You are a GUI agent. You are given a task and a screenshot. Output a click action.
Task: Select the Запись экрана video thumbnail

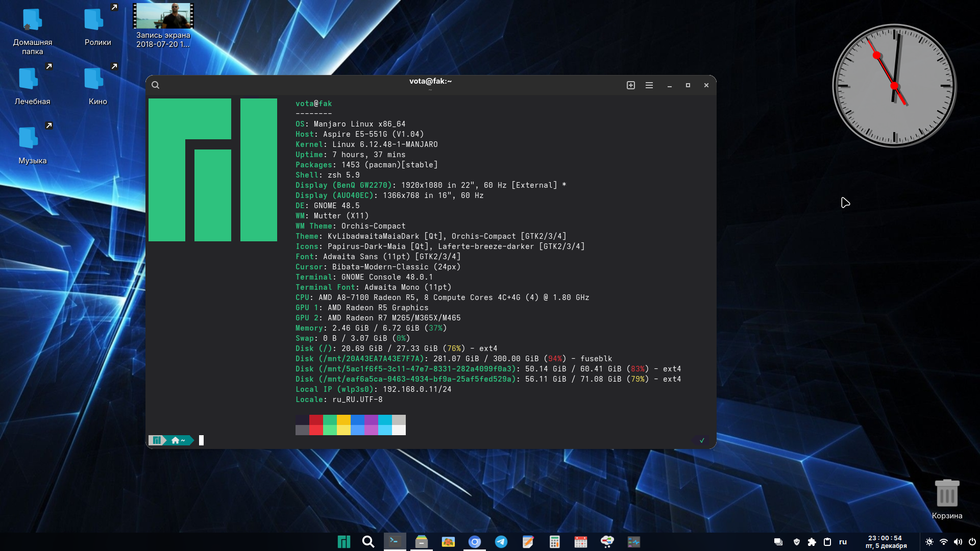163,16
